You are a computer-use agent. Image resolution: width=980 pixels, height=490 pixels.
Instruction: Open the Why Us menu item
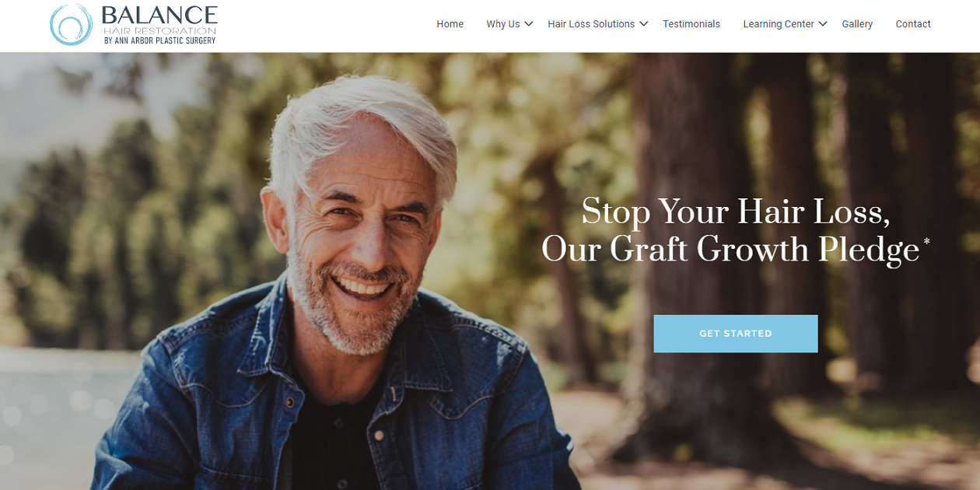pos(503,24)
